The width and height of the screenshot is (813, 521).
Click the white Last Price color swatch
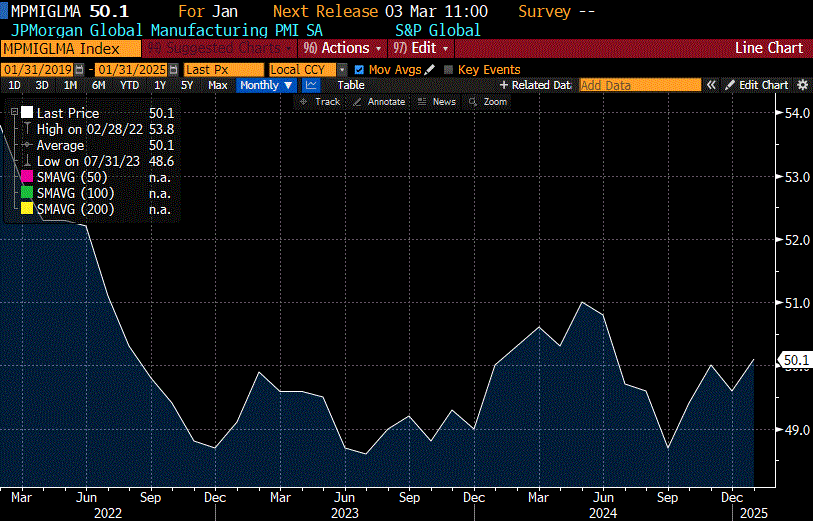27,112
